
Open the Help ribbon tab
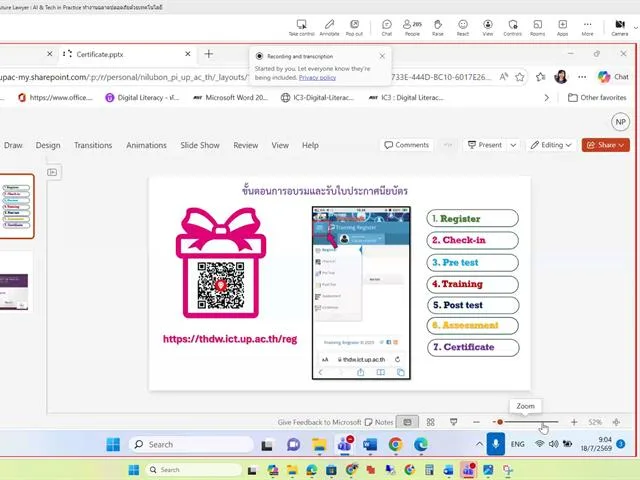coord(310,145)
